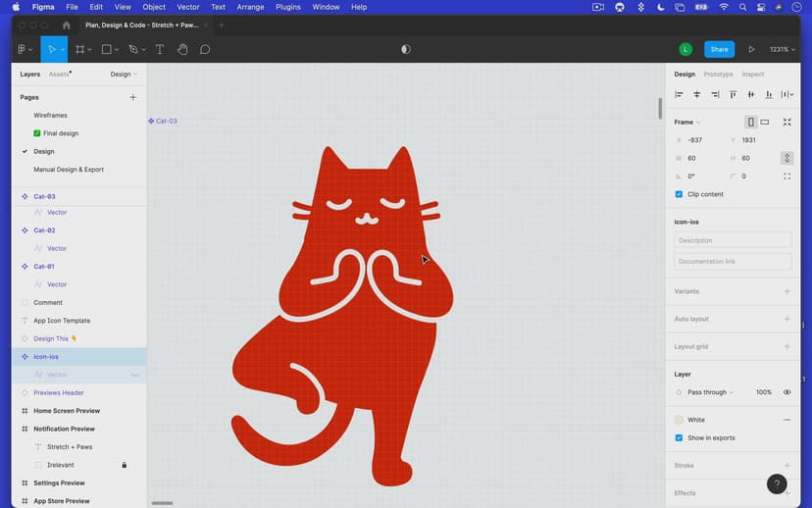Switch to the Prototype tab

[x=718, y=75]
